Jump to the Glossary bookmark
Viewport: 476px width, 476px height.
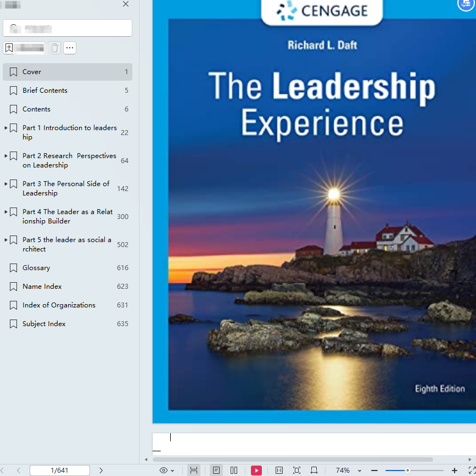68,268
